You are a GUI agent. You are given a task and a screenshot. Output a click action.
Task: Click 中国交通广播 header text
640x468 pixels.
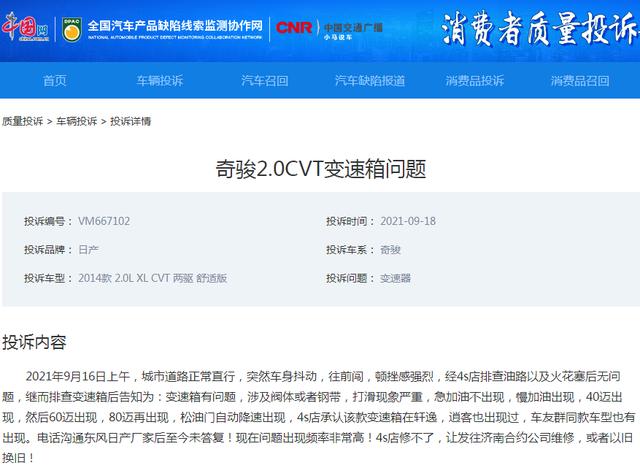353,27
